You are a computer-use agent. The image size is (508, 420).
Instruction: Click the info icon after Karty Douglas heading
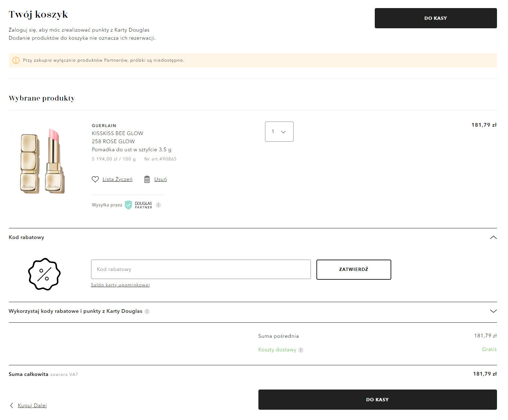(147, 311)
